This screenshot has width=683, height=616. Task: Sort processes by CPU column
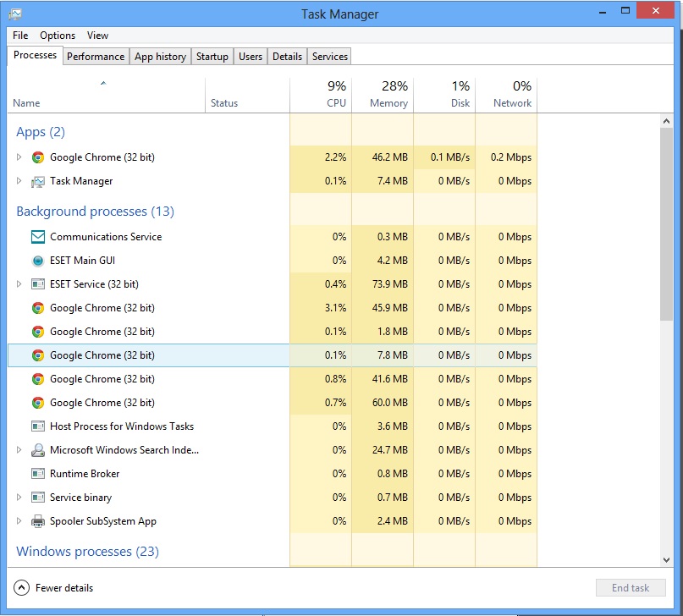point(321,96)
